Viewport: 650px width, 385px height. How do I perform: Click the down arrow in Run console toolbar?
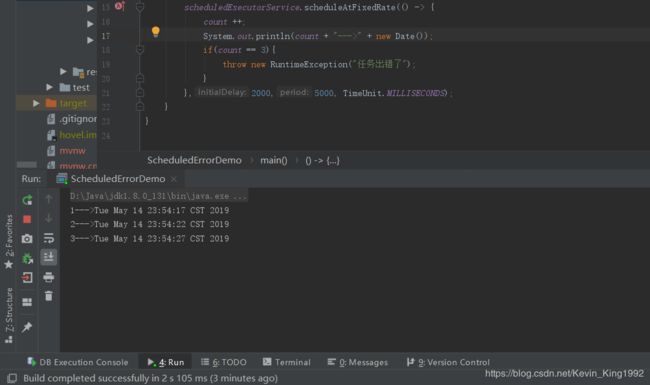49,218
